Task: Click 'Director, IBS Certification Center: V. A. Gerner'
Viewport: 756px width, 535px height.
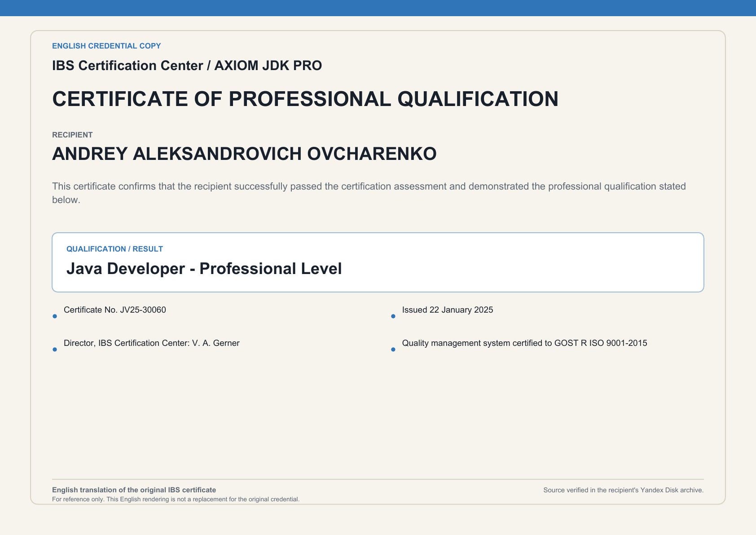Action: pyautogui.click(x=152, y=343)
